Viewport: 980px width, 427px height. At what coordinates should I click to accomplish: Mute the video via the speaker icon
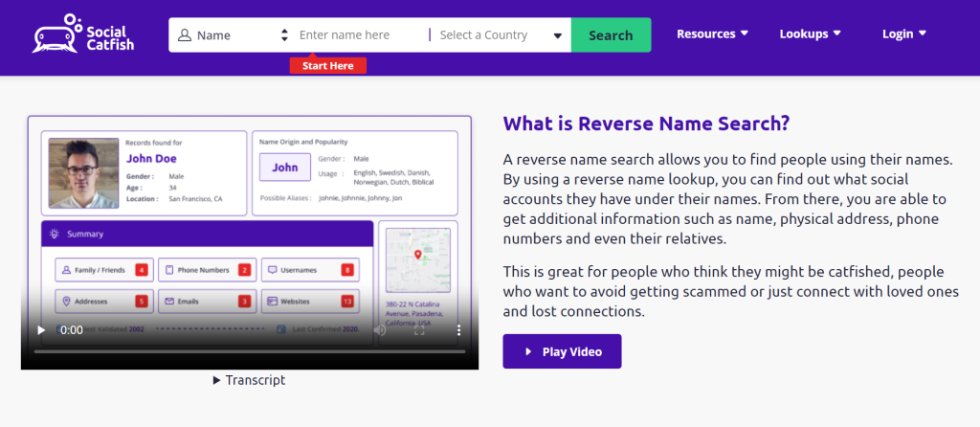(x=379, y=330)
